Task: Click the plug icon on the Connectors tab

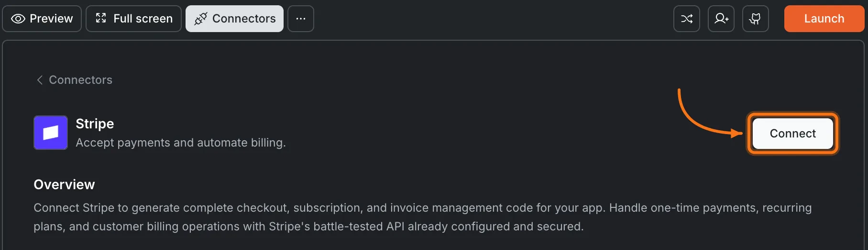Action: tap(200, 19)
